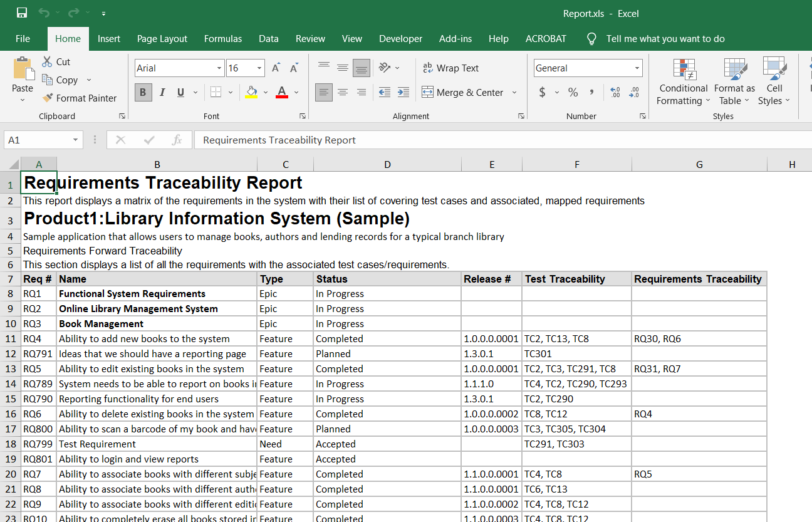Click the Increase Decimal icon
Image resolution: width=812 pixels, height=522 pixels.
pos(615,92)
